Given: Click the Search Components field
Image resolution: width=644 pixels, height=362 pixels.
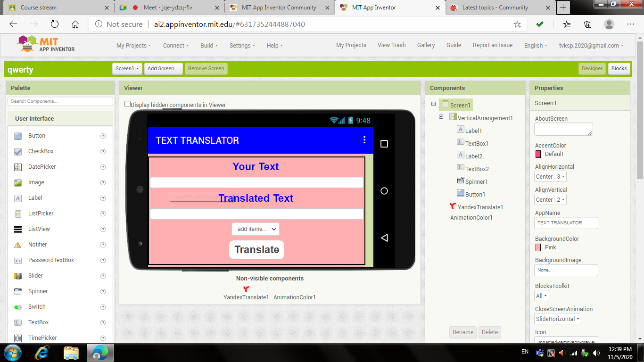Looking at the screenshot, I should coord(60,101).
